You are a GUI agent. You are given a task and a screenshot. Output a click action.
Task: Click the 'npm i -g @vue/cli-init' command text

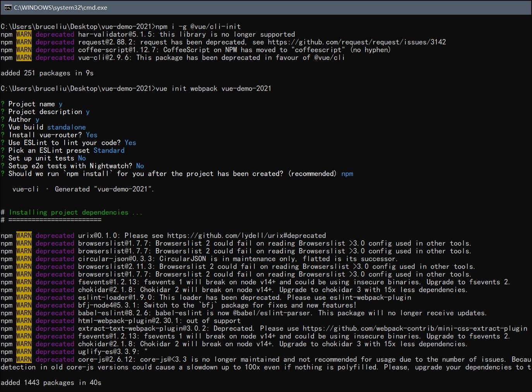coord(198,27)
